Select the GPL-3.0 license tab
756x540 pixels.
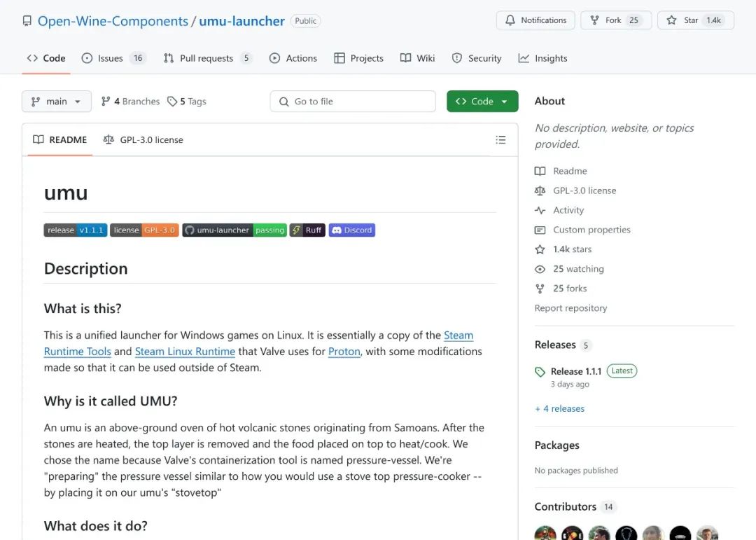point(143,140)
